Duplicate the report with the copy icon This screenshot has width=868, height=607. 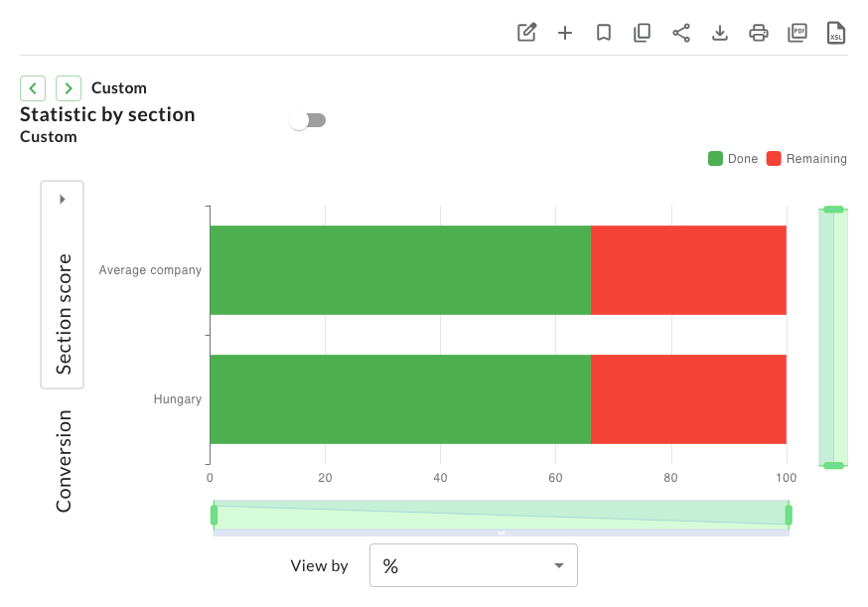(643, 33)
